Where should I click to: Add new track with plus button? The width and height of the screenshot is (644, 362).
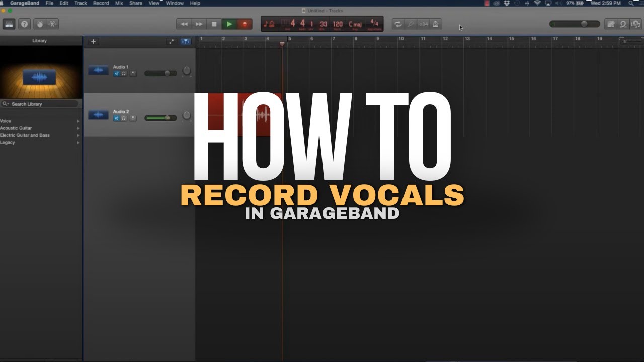pos(93,42)
